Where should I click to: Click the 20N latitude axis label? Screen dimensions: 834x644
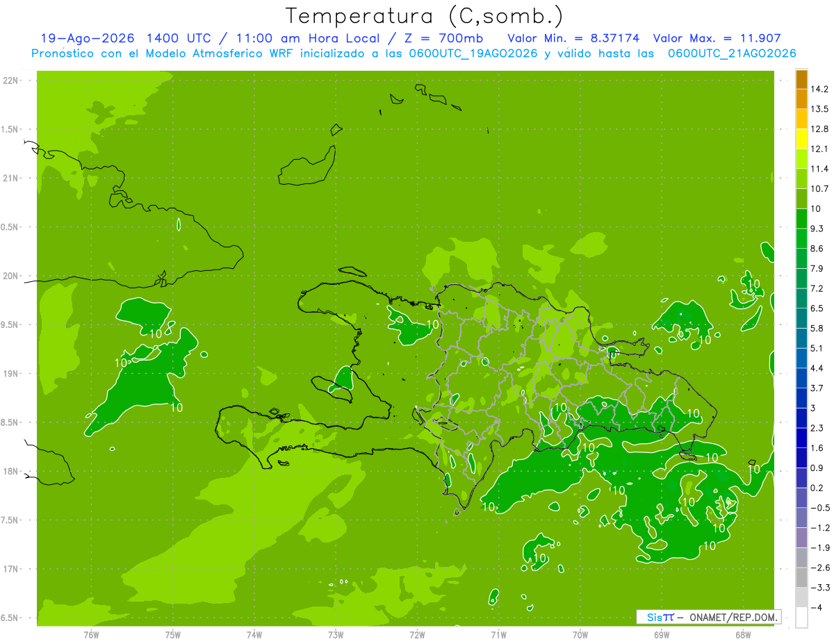(11, 276)
